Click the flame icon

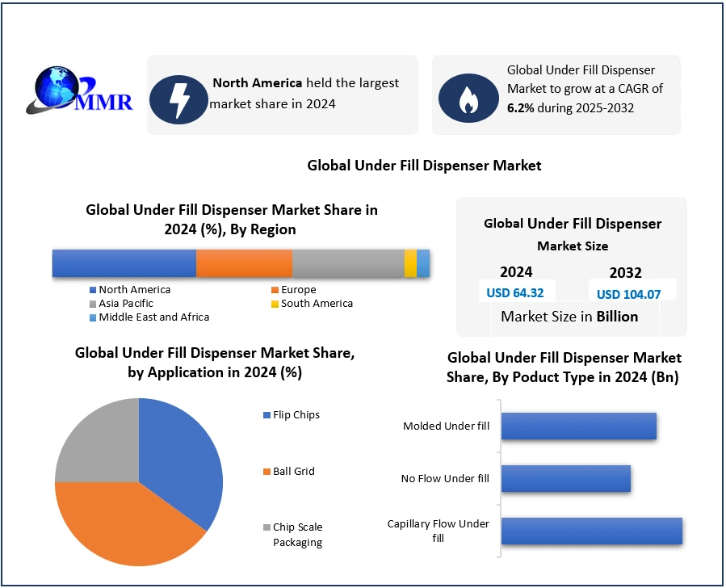point(468,99)
